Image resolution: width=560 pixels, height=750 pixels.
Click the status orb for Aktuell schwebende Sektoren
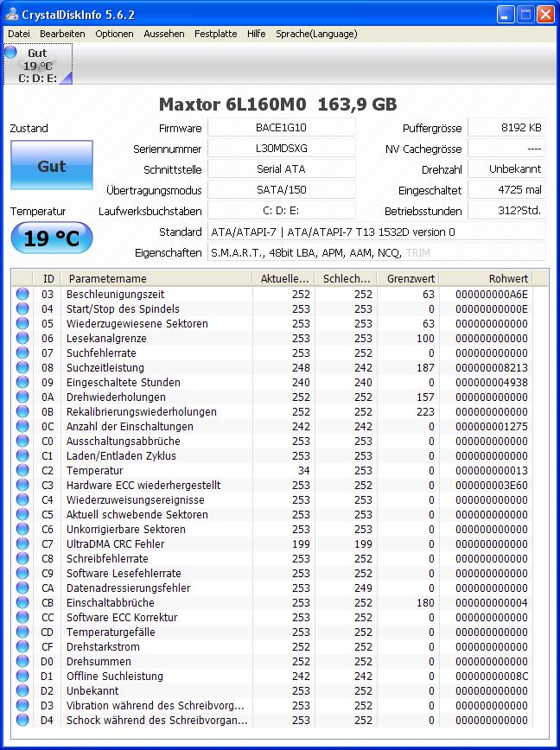pos(22,514)
